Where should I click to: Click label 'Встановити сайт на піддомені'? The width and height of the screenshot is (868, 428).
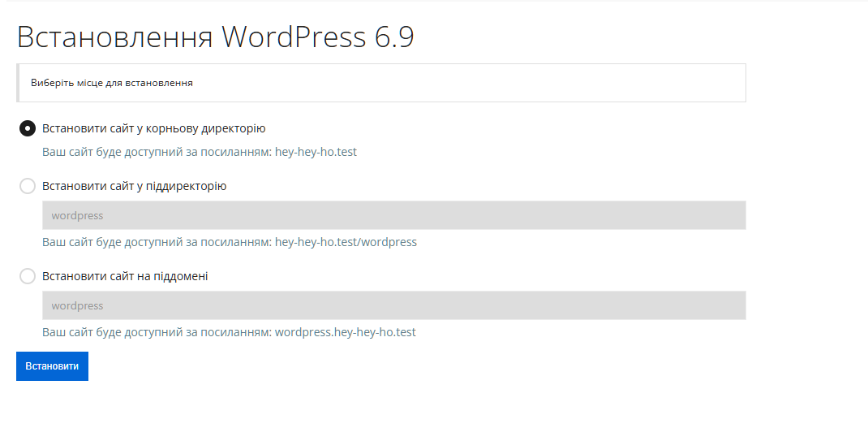(x=125, y=276)
